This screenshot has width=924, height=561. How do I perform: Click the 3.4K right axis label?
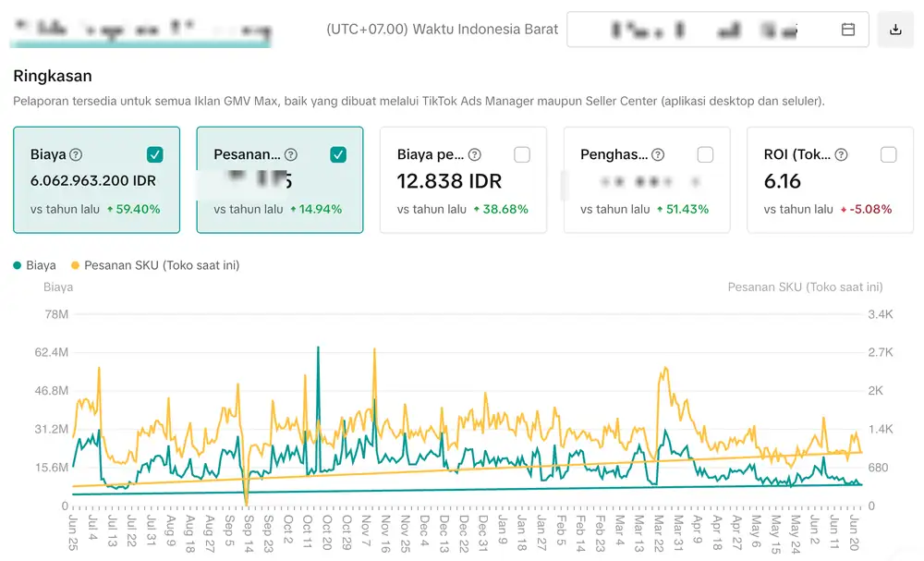tap(881, 314)
